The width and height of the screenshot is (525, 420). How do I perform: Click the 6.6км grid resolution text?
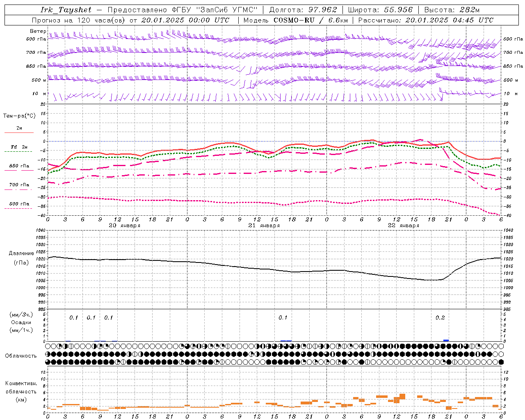338,20
